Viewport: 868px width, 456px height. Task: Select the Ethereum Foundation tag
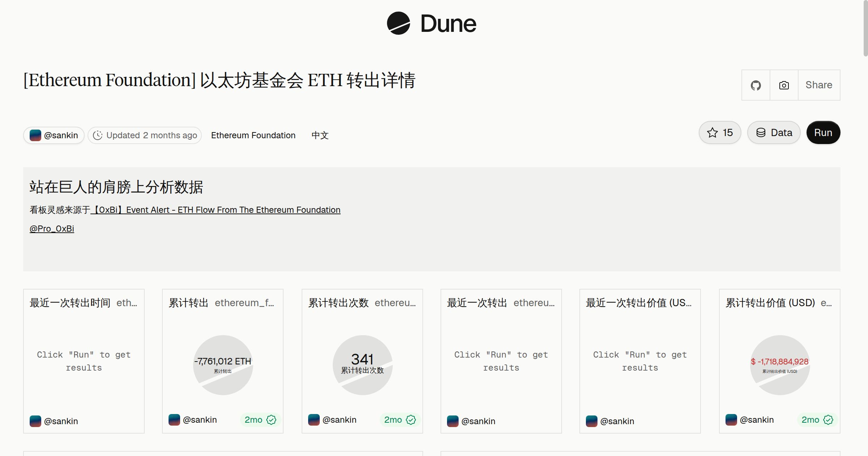[253, 135]
